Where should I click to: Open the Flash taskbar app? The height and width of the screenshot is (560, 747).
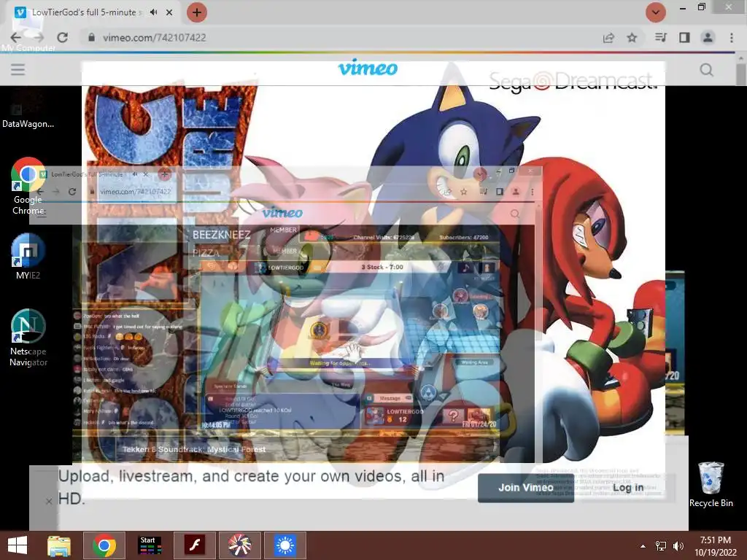click(194, 545)
